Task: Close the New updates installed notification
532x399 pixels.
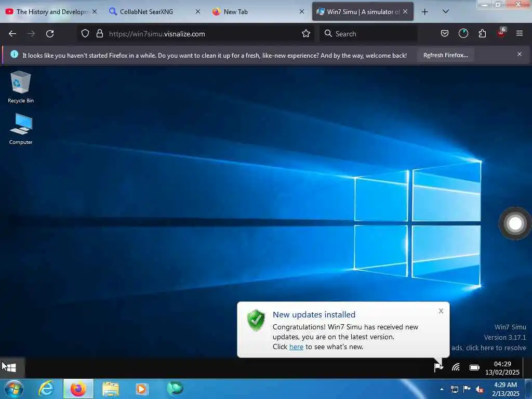Action: click(441, 311)
